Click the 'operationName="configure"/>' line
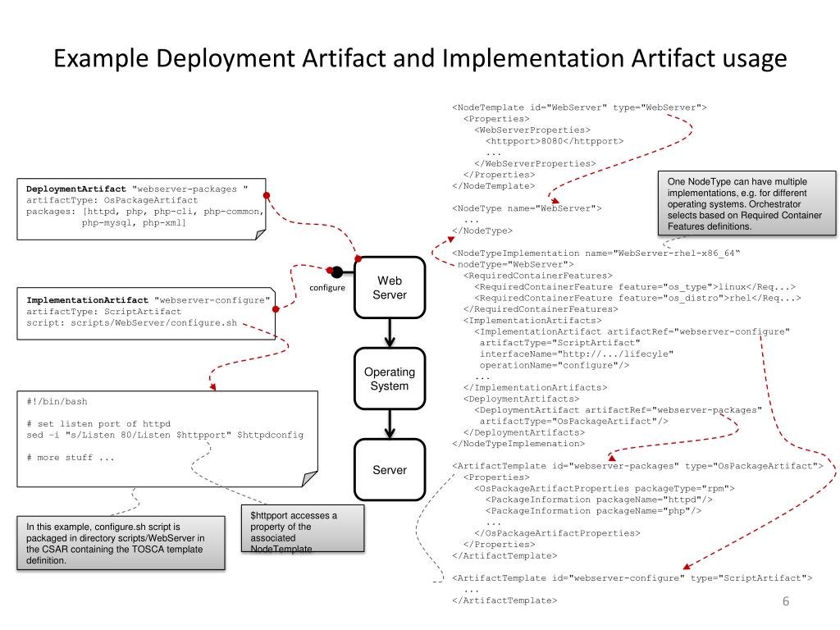Viewport: 840px width, 630px height. (555, 365)
